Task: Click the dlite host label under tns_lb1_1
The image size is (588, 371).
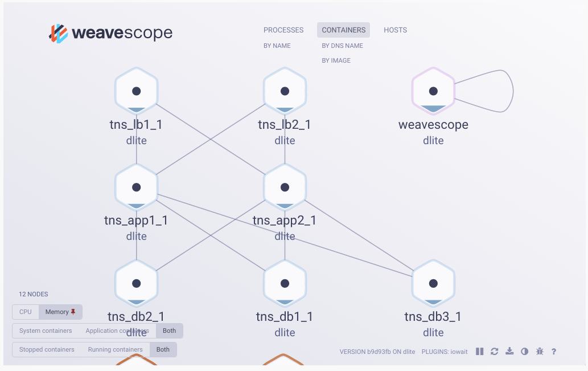Action: pos(136,140)
